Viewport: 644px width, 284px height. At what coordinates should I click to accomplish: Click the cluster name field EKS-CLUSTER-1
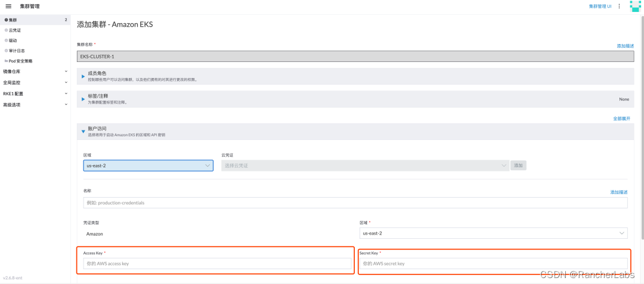pos(355,56)
